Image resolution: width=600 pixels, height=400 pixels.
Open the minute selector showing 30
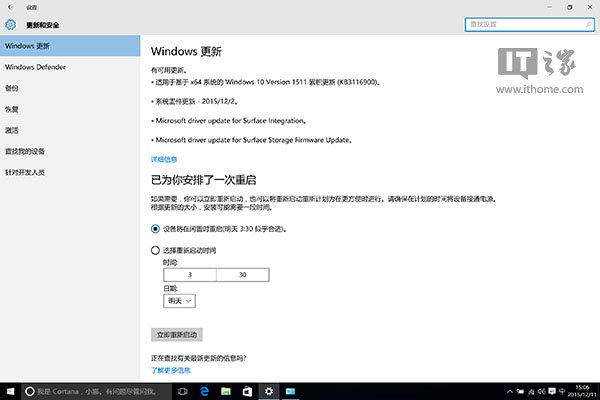pyautogui.click(x=243, y=275)
